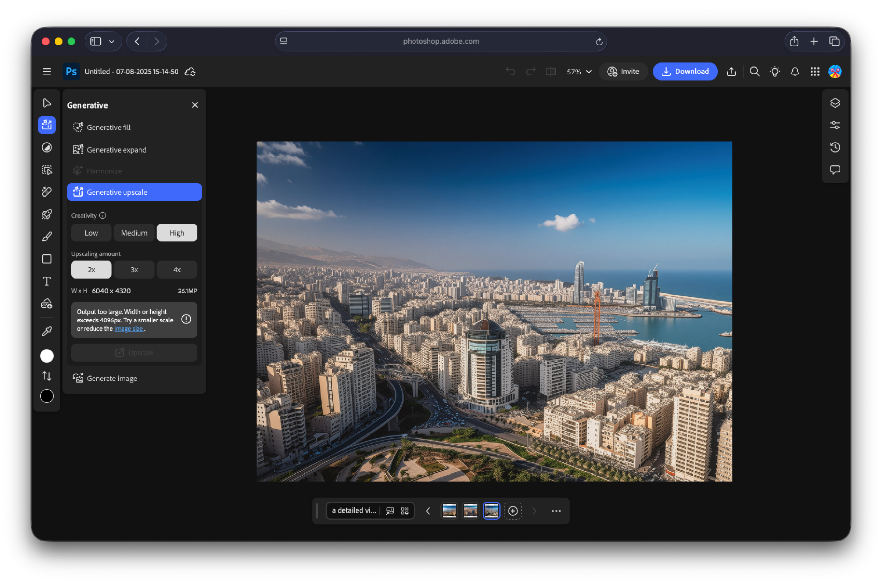Viewport: 882px width, 588px height.
Task: Select the Move tool in the toolbar
Action: point(47,103)
